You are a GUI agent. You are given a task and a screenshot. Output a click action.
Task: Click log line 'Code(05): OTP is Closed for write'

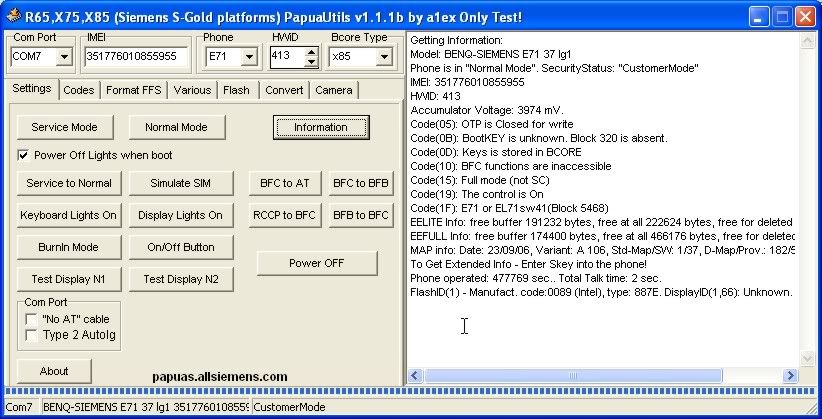pyautogui.click(x=492, y=124)
